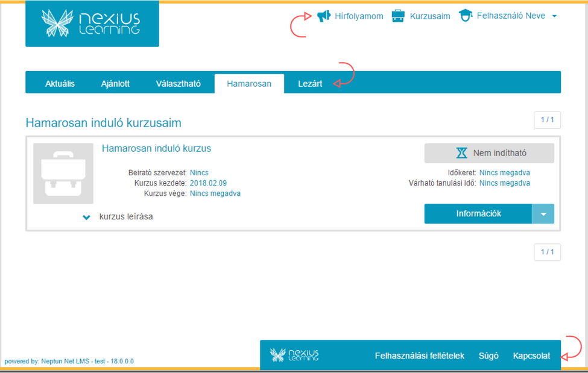Switch to the Aktuális tab

point(59,83)
